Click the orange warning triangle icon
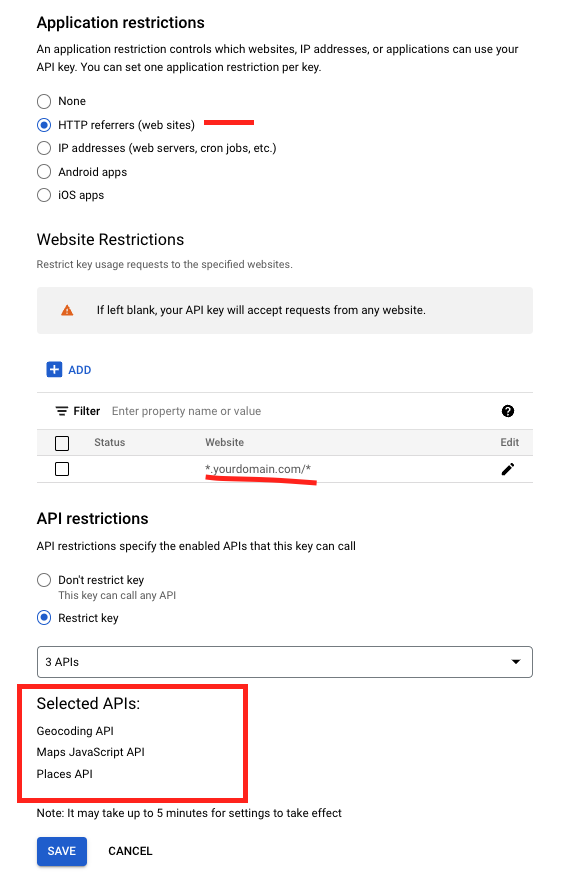 click(x=67, y=310)
